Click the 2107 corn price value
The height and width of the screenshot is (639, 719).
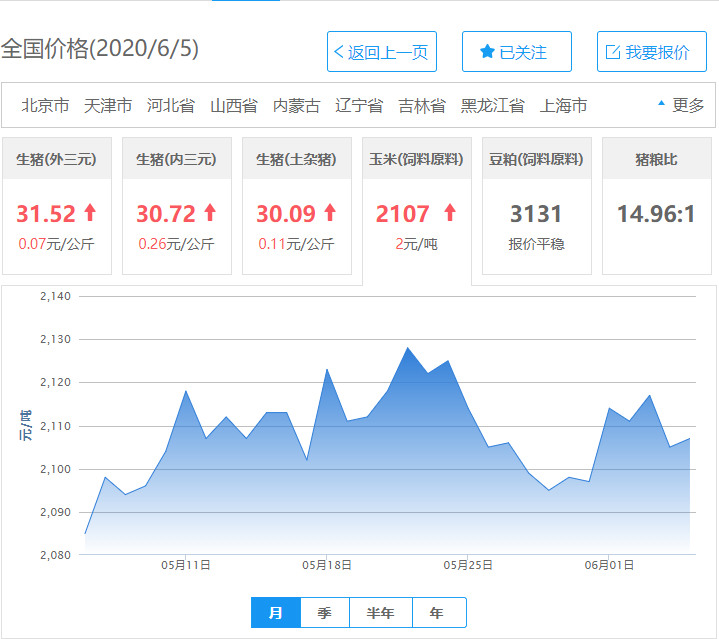[402, 214]
